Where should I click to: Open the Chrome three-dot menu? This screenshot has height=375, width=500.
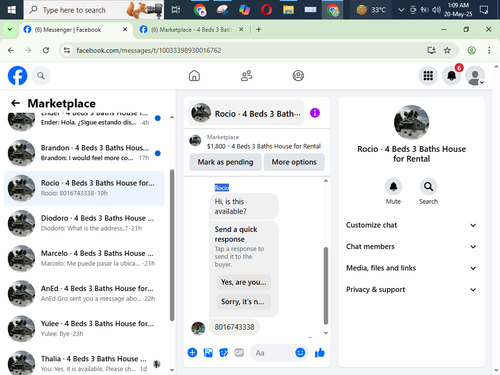pyautogui.click(x=489, y=50)
